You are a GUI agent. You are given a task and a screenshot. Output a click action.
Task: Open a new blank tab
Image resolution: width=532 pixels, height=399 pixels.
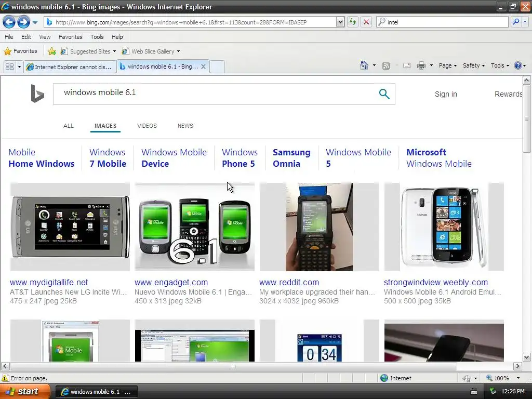pos(217,66)
